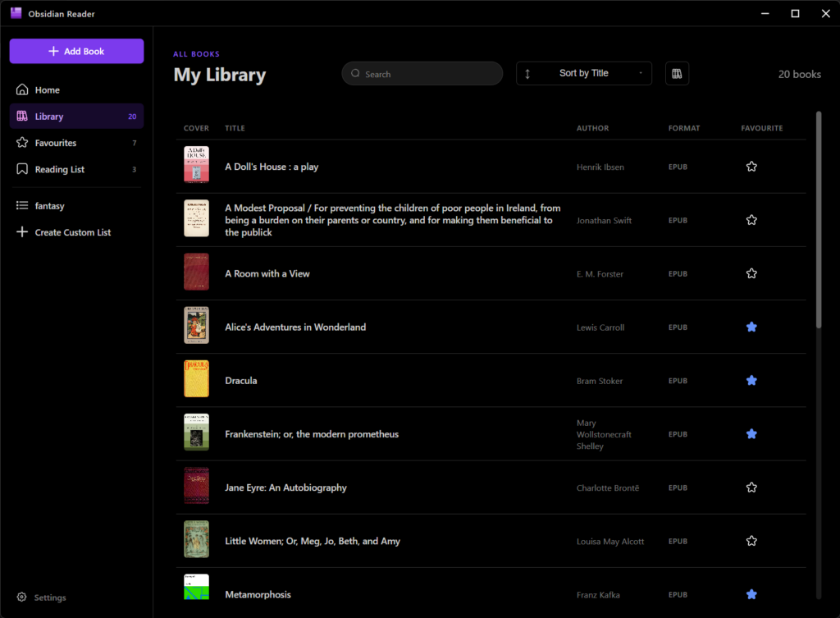This screenshot has width=840, height=618.
Task: Click the title 'Jane Eyre: An Autobiography'
Action: pos(285,488)
